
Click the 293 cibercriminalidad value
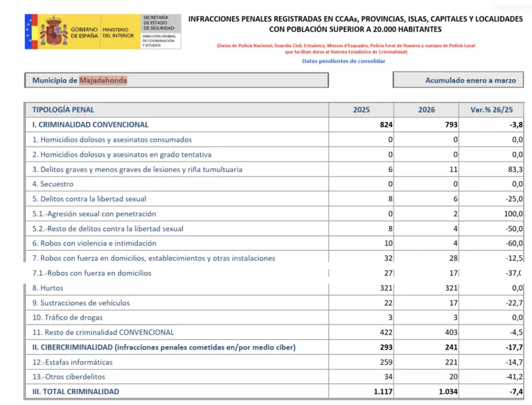[x=386, y=347]
